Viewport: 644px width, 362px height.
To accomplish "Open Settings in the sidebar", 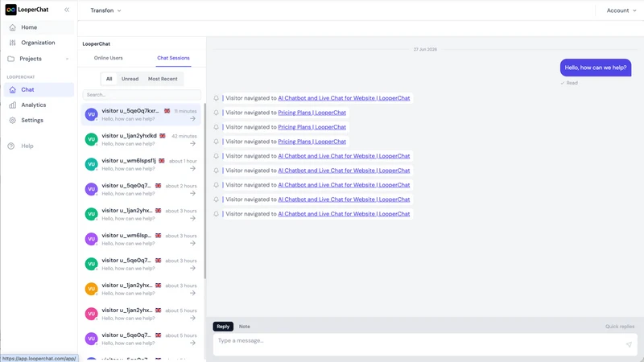I will coord(39,120).
